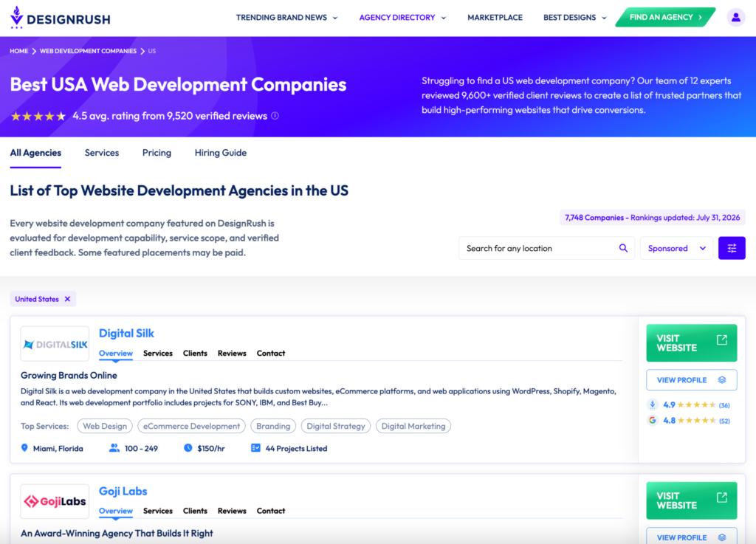Click the five-star rating in the header
The height and width of the screenshot is (544, 756).
coord(38,116)
